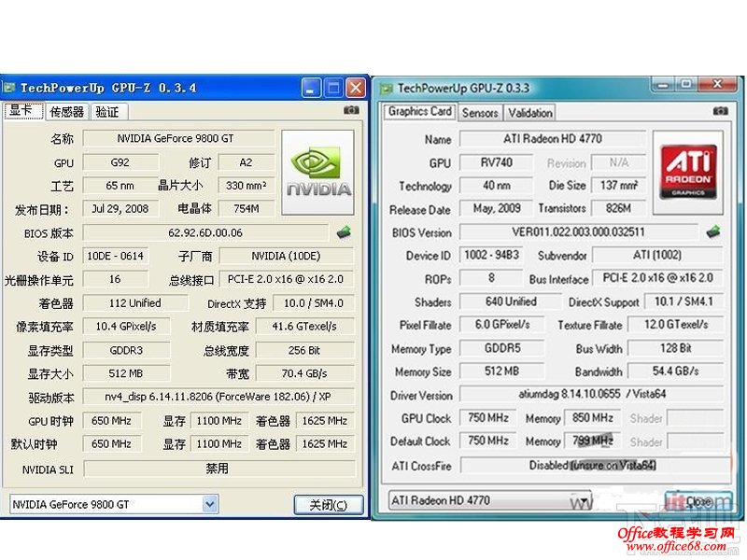
Task: Open the Graphics Card tab
Action: tap(419, 111)
